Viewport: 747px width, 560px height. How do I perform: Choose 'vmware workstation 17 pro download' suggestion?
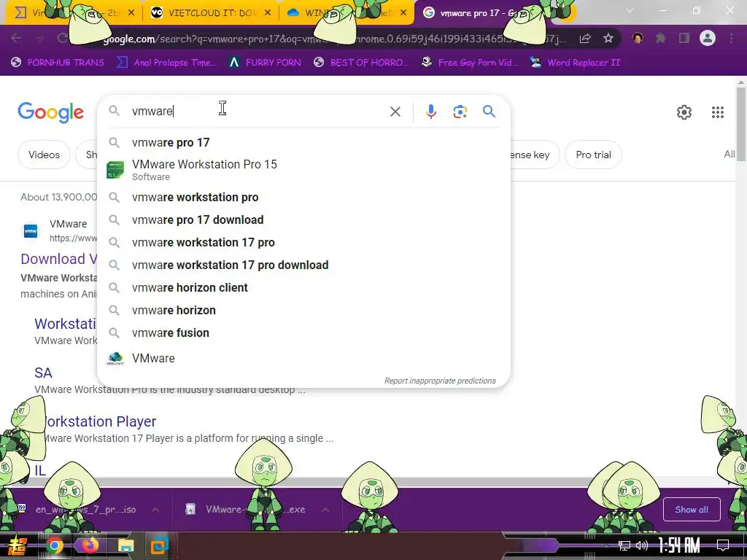coord(303,265)
